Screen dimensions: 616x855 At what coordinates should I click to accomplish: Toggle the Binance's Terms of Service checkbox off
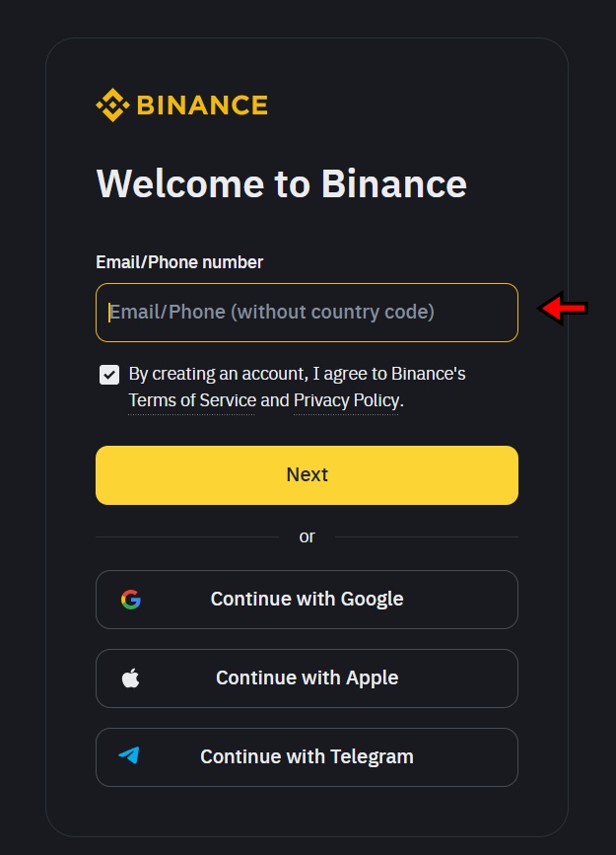pyautogui.click(x=108, y=374)
